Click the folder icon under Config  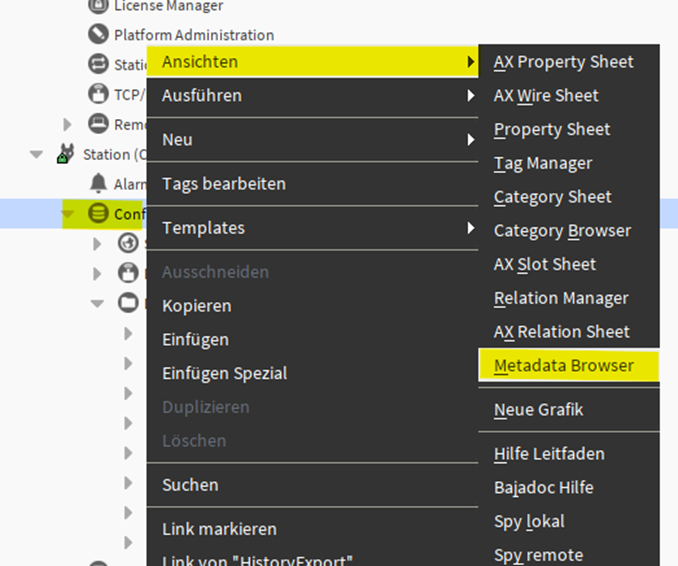[x=127, y=302]
